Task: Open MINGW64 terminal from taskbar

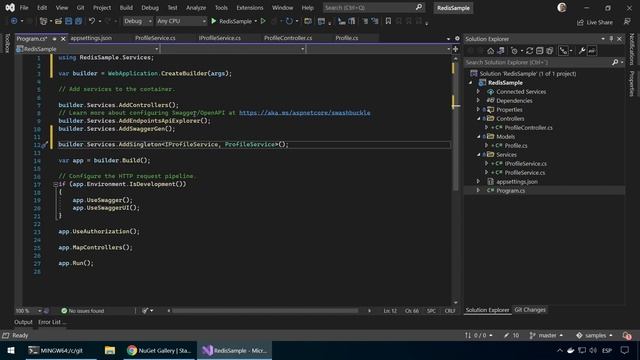Action: point(61,350)
